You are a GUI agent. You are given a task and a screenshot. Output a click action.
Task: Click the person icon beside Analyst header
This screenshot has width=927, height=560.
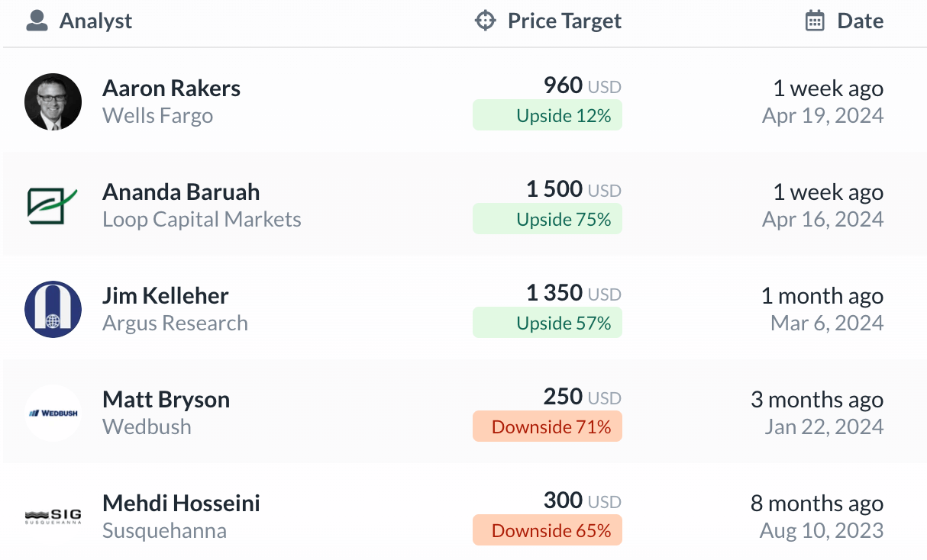(37, 21)
